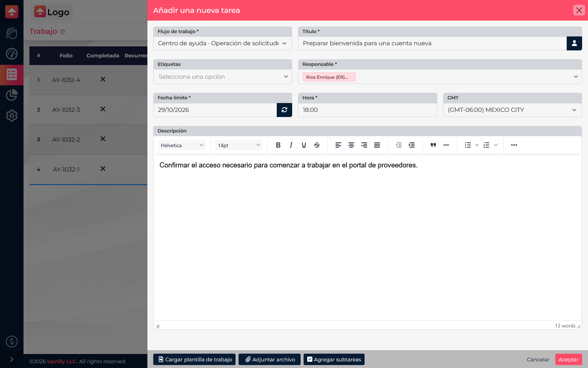Apply strikethrough formatting
This screenshot has width=588, height=368.
[317, 145]
